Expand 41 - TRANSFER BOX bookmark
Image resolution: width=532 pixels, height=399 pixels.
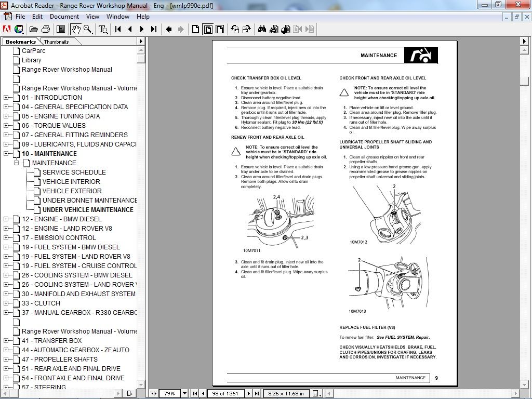(x=6, y=341)
